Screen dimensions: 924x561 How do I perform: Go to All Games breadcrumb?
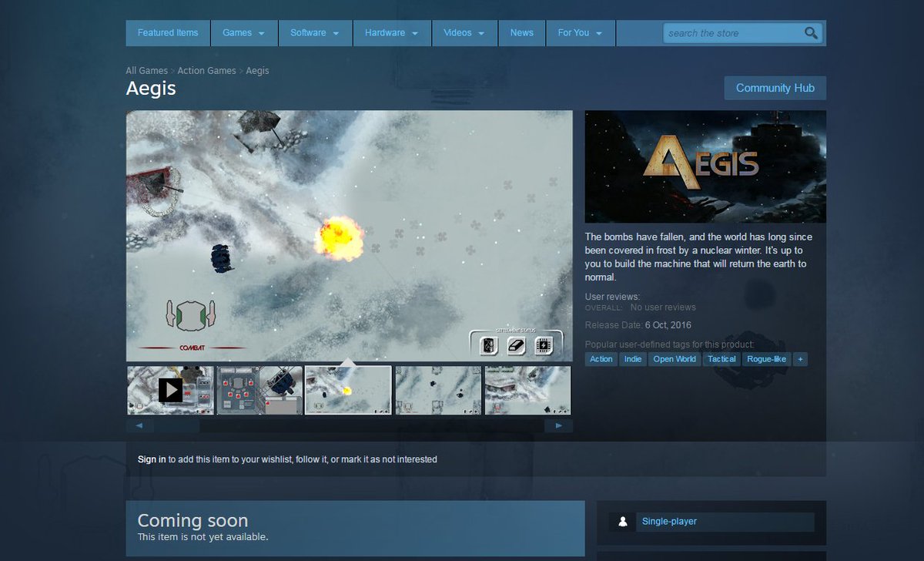(x=147, y=71)
